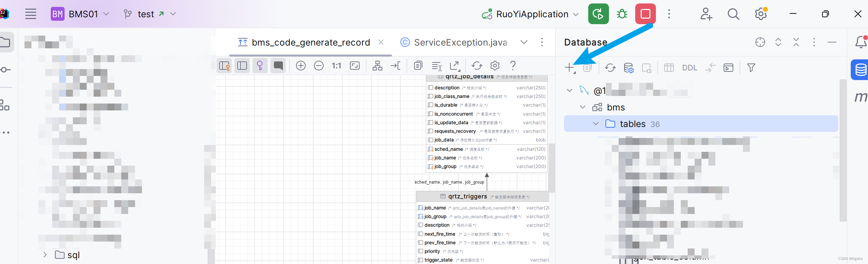Open the filter icon in Database toolbar
Image resolution: width=868 pixels, height=264 pixels.
[x=751, y=68]
